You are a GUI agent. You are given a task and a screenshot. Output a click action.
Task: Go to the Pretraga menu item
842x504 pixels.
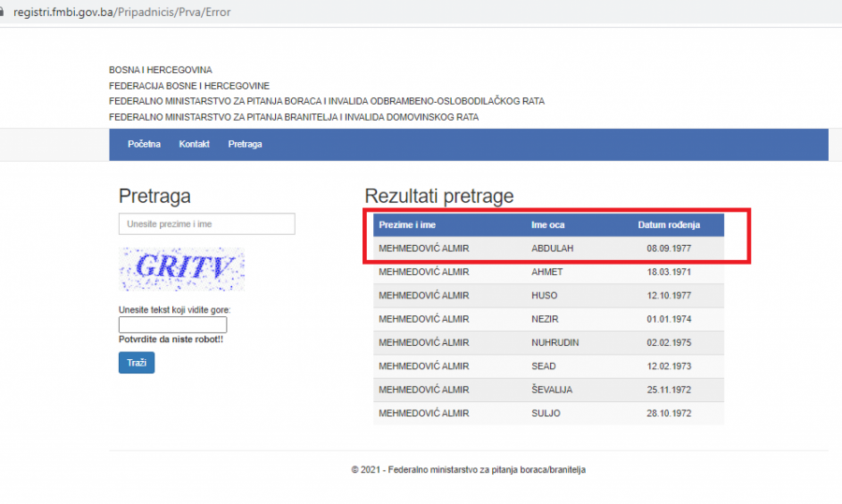245,144
